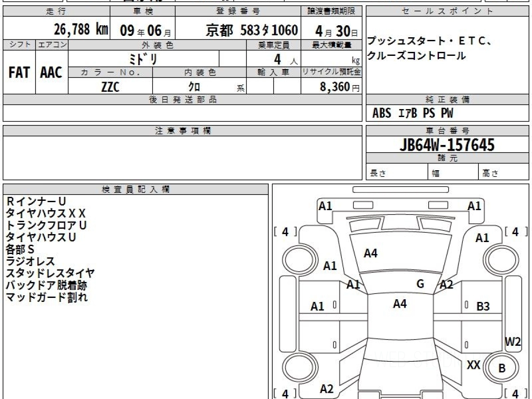Viewport: 532px width, 399px height.
Task: Click the A4 mark on the hood
Action: click(x=370, y=253)
